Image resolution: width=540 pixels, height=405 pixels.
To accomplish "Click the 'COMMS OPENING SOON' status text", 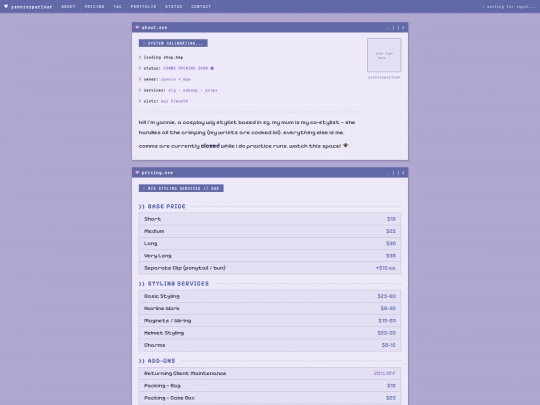I will point(186,68).
